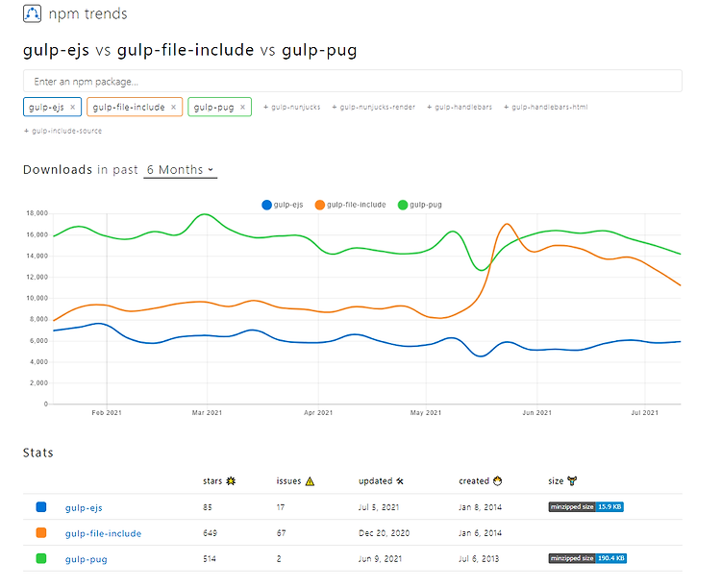Remove the gulp-pug package tag

pos(242,107)
